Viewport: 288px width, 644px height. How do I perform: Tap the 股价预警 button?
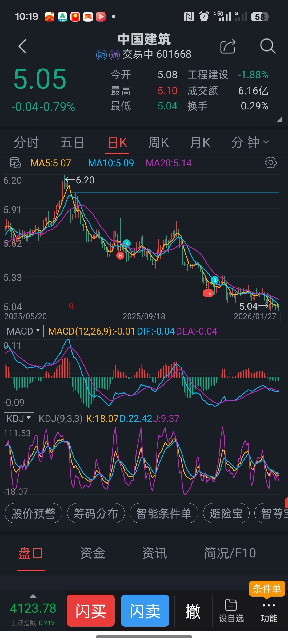tap(34, 513)
